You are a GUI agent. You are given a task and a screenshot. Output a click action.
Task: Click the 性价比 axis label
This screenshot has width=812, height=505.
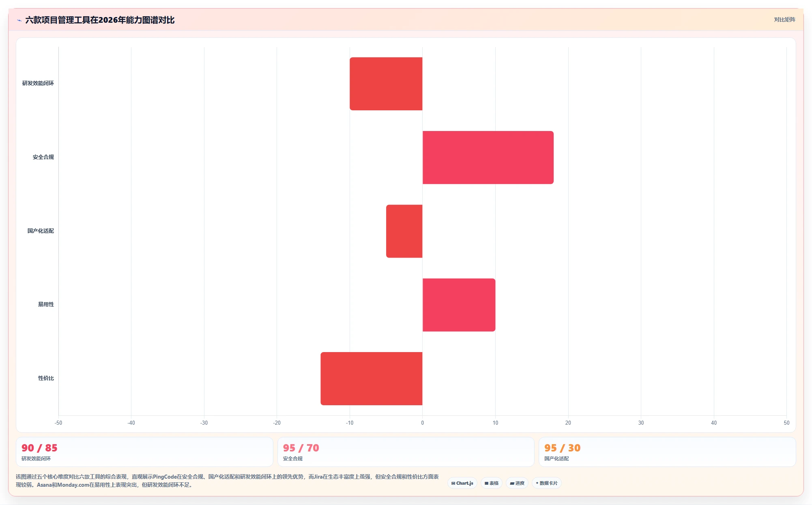coord(46,378)
